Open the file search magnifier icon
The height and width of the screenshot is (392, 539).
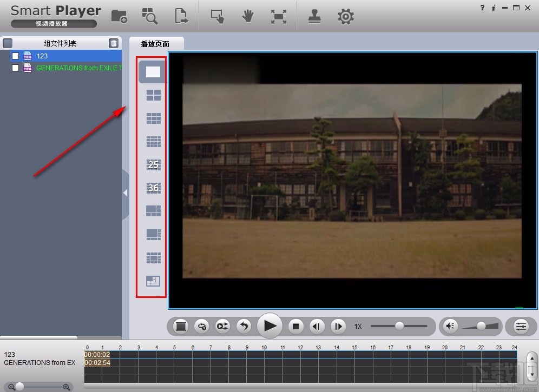tap(150, 16)
